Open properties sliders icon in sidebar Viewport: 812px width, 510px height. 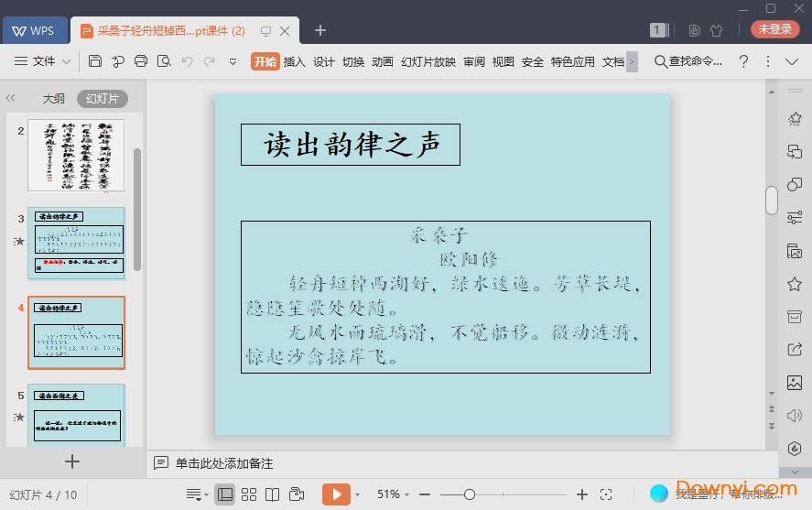pyautogui.click(x=795, y=218)
